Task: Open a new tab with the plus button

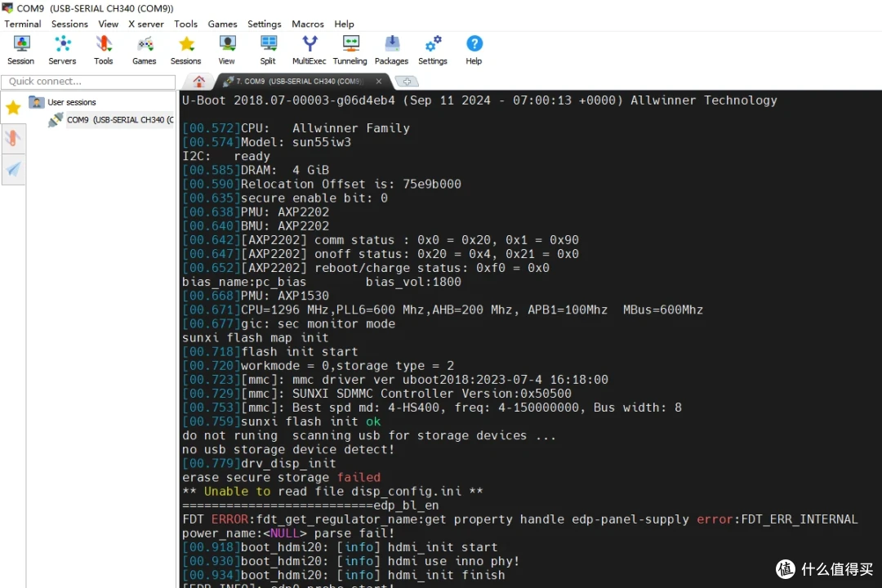Action: [x=407, y=82]
